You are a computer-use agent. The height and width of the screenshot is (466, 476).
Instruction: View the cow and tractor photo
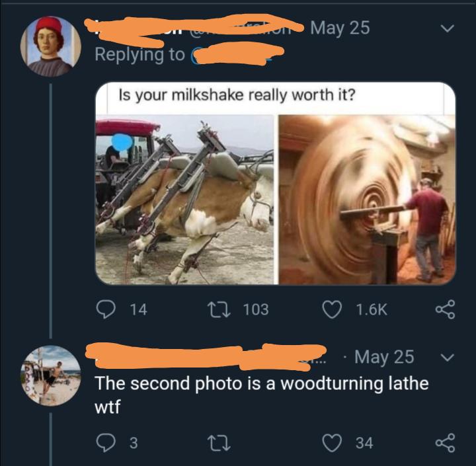click(x=184, y=200)
